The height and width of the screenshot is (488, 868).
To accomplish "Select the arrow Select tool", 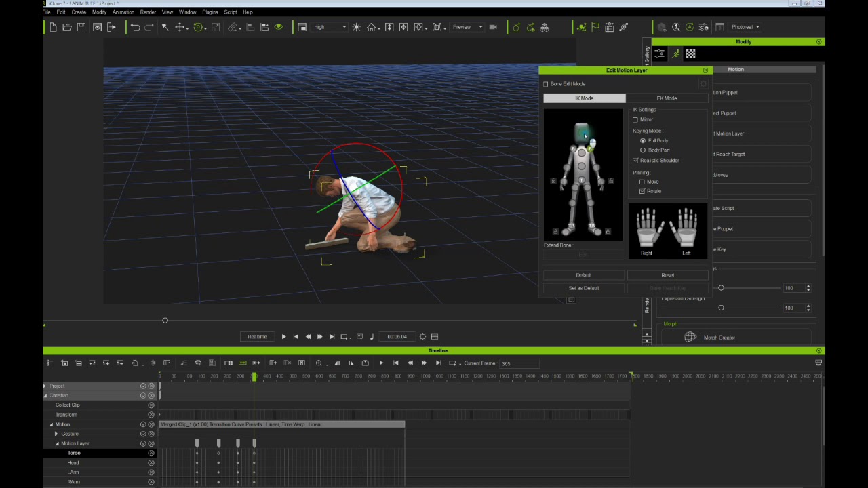I will [165, 27].
